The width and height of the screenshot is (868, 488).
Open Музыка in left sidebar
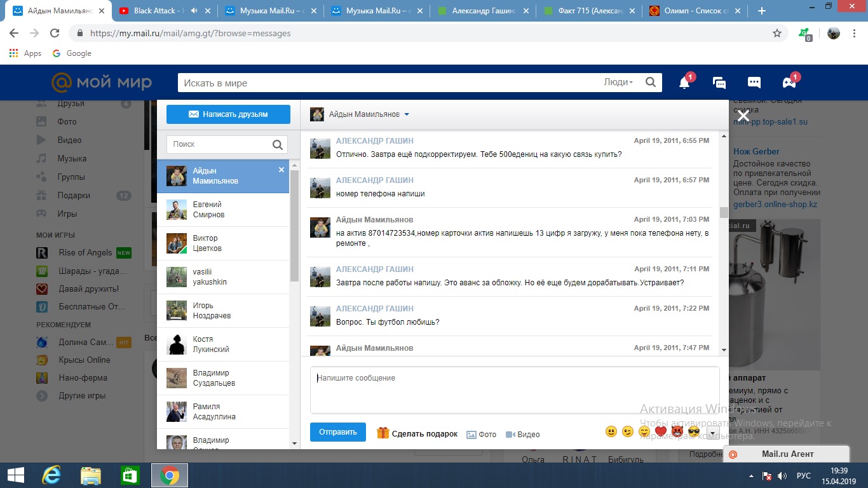(x=72, y=158)
